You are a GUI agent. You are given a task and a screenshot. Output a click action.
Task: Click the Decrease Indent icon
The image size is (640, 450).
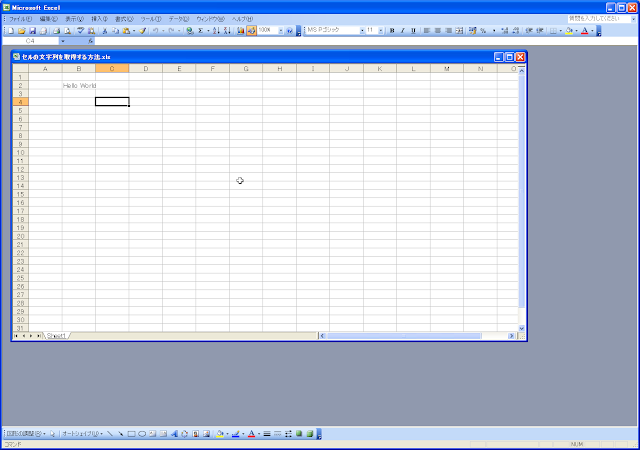tap(529, 31)
